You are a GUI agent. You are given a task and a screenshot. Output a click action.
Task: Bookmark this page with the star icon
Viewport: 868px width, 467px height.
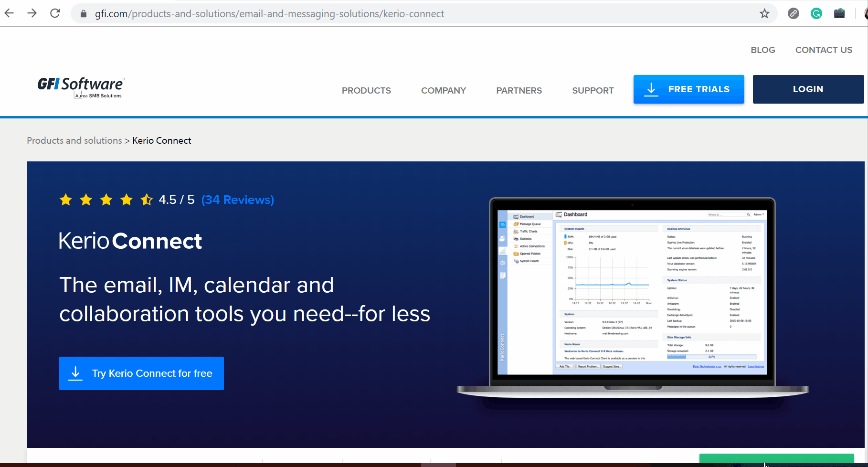tap(764, 13)
